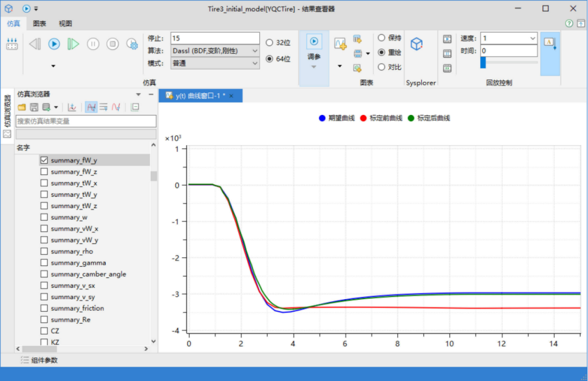Select the 对比 radio option
This screenshot has width=588, height=381.
coord(381,67)
